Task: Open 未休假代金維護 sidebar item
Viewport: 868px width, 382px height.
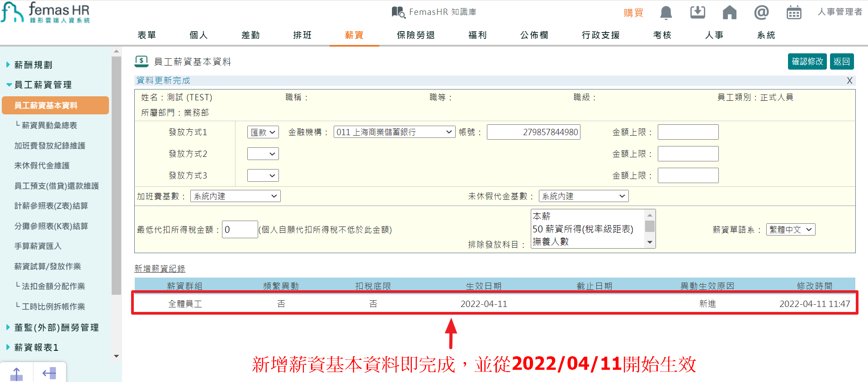Action: [x=42, y=165]
